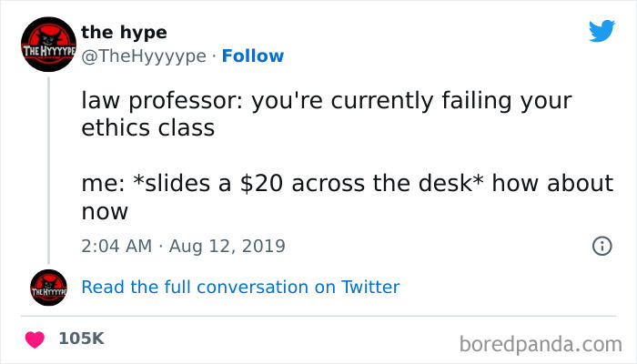Click small avatar beside the conversation link
The image size is (637, 364).
(x=48, y=288)
